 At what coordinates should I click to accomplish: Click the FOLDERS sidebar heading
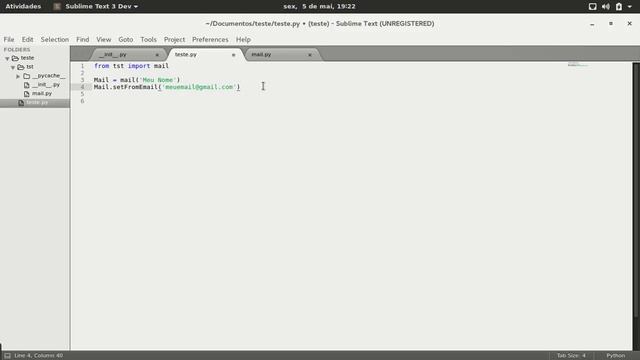coord(17,49)
